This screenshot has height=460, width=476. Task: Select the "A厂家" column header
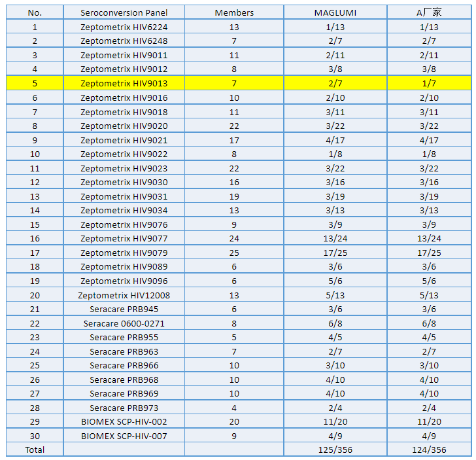click(x=429, y=12)
